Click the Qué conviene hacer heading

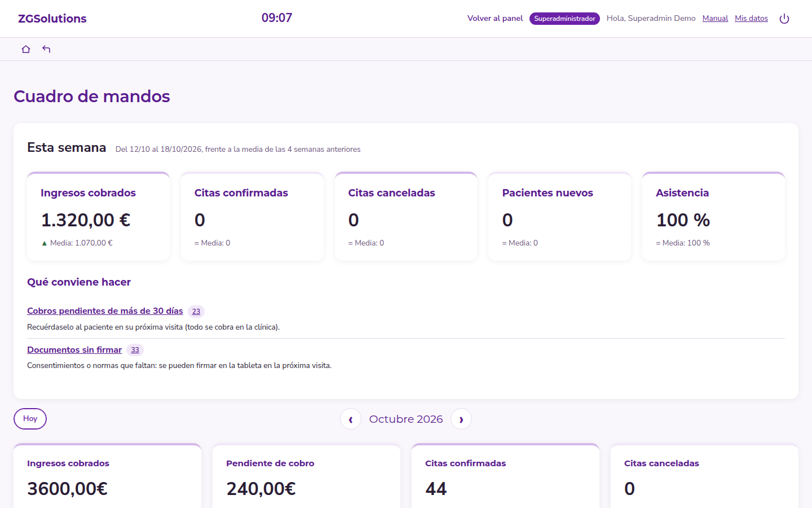tap(79, 282)
